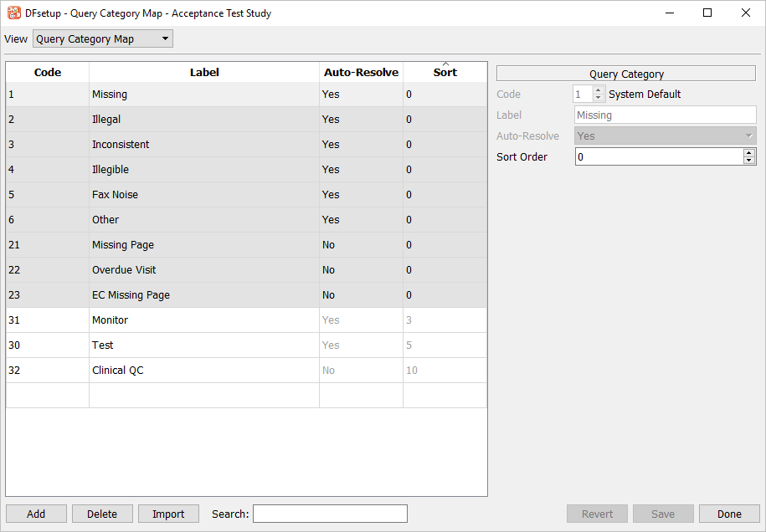766x532 pixels.
Task: Click the Code column header
Action: pos(48,73)
